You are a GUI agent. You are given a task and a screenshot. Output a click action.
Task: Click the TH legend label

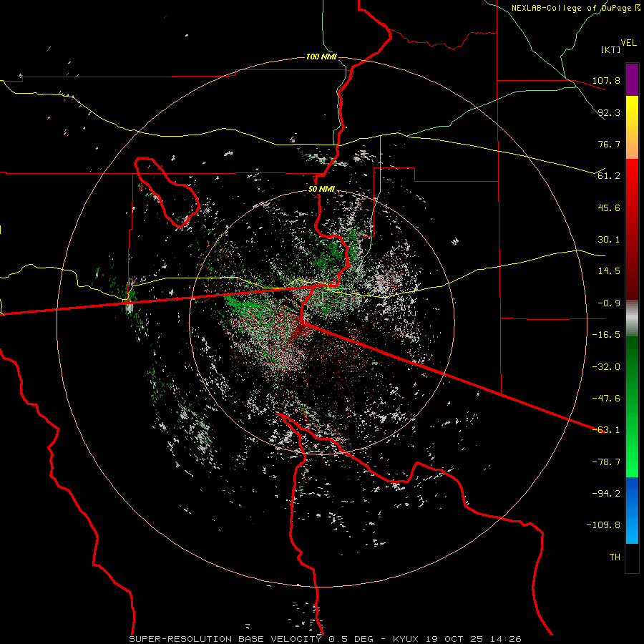tap(615, 557)
